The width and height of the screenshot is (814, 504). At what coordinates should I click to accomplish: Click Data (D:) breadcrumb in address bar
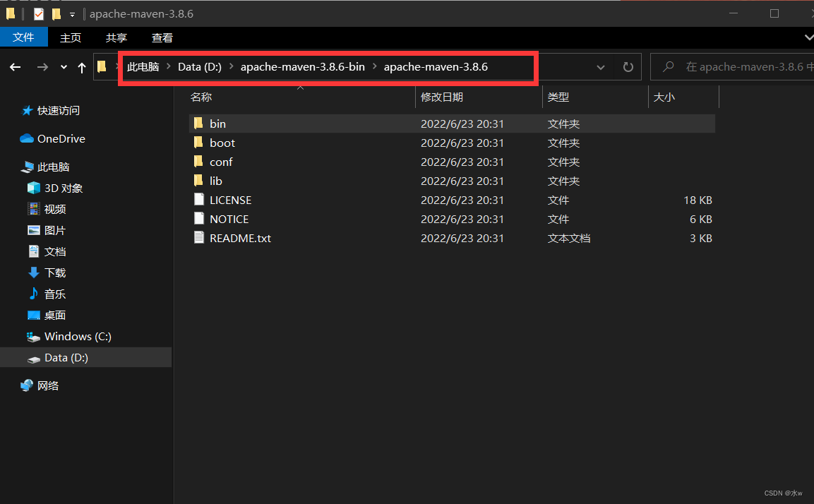[x=199, y=67]
